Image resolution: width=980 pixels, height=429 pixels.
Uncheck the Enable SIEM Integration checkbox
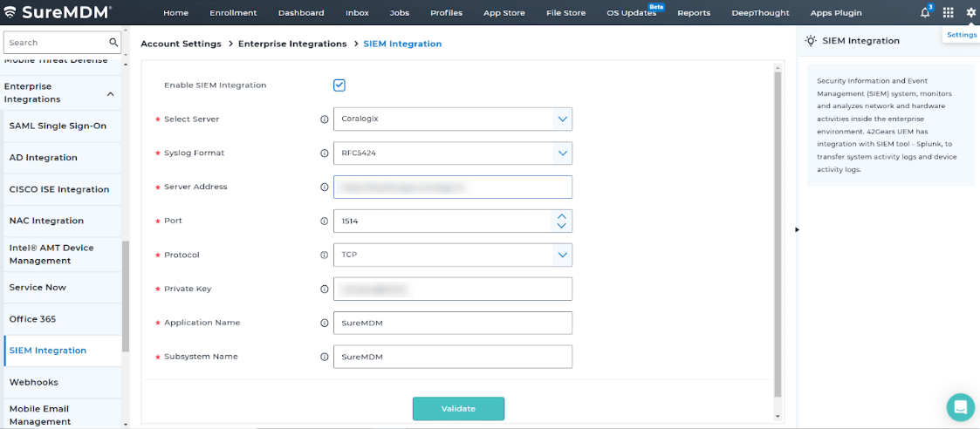339,85
